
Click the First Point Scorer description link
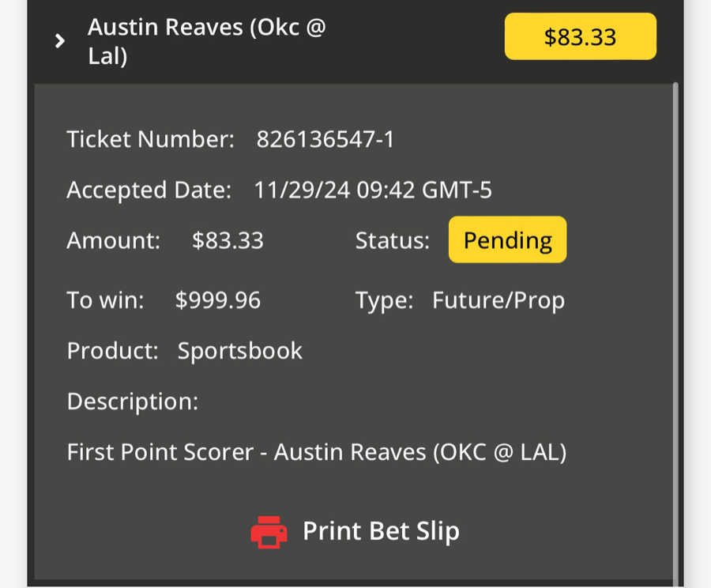(317, 451)
